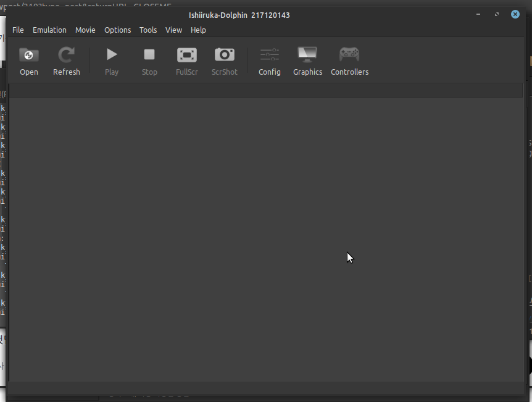
Task: Open a game file with Open icon
Action: (29, 62)
